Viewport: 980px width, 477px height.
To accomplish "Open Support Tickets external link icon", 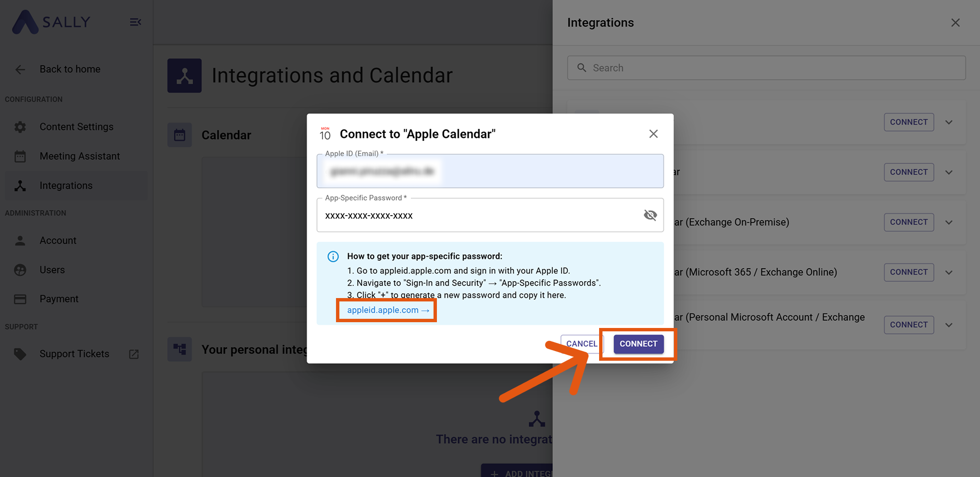I will click(134, 354).
